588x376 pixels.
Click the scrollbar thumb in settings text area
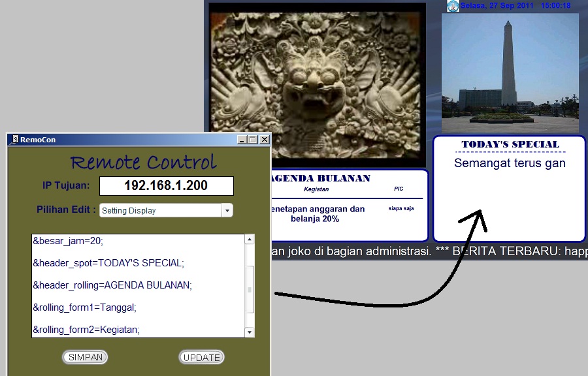249,290
